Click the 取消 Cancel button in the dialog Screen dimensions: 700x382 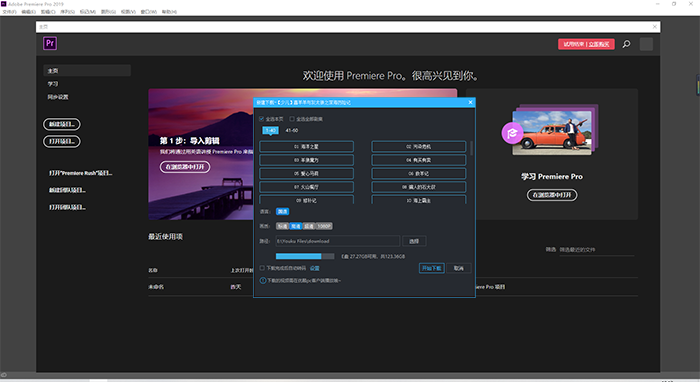pyautogui.click(x=458, y=268)
